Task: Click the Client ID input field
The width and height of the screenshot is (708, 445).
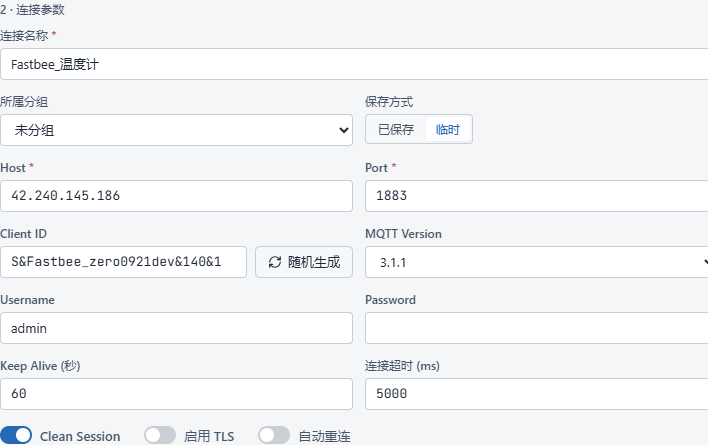Action: click(123, 262)
